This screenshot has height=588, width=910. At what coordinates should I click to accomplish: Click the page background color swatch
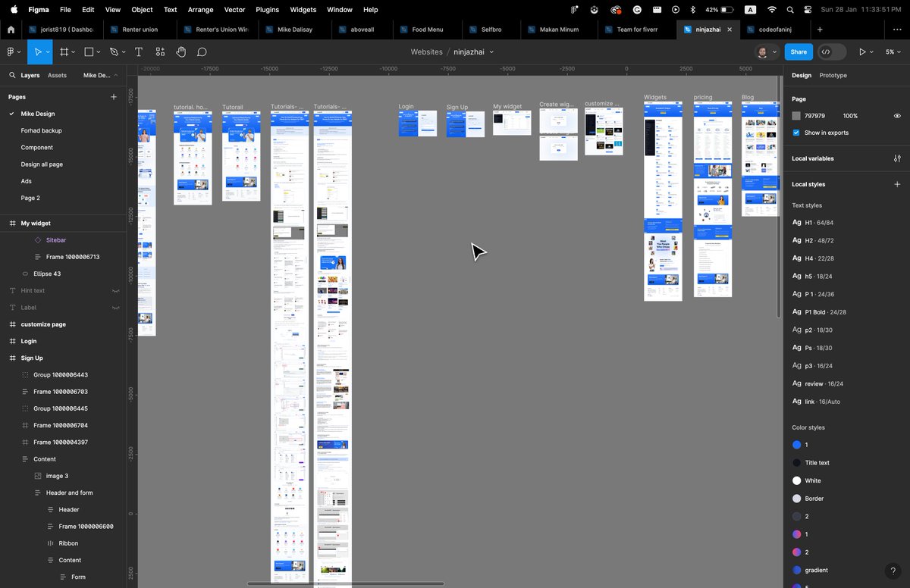796,116
